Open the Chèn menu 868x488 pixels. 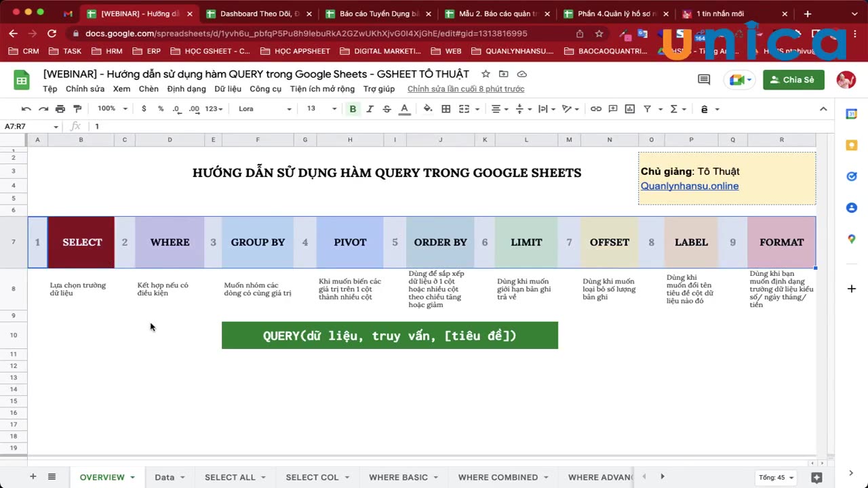[149, 89]
